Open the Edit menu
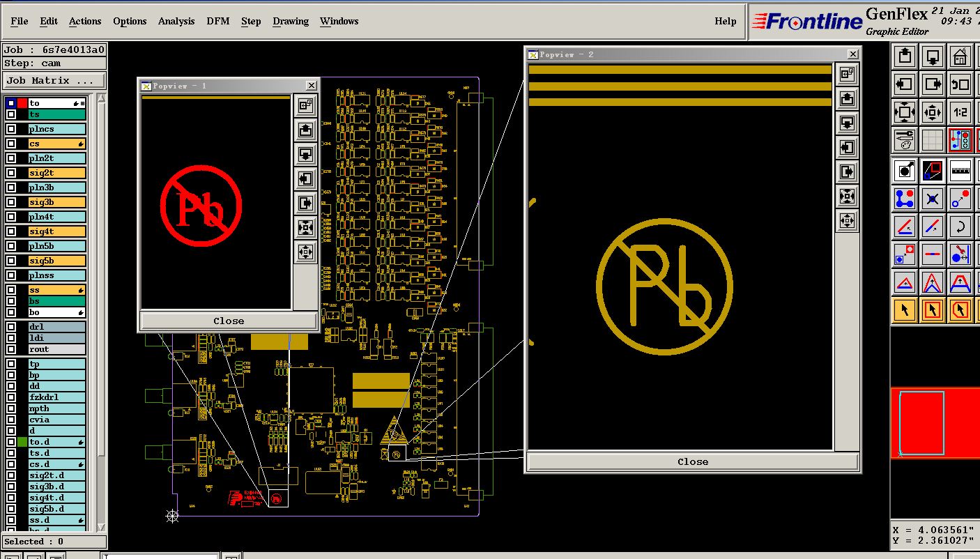The height and width of the screenshot is (559, 980). pos(49,21)
